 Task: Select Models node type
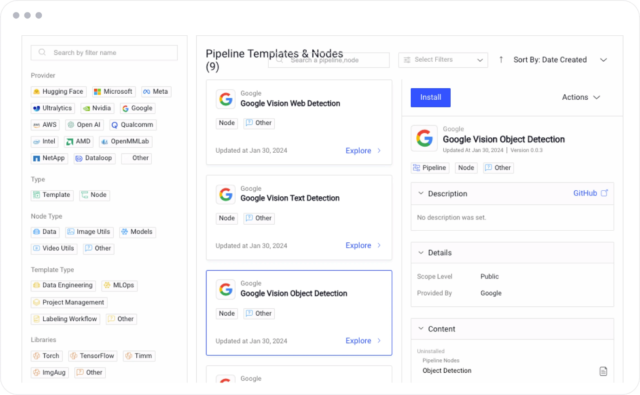pyautogui.click(x=137, y=232)
